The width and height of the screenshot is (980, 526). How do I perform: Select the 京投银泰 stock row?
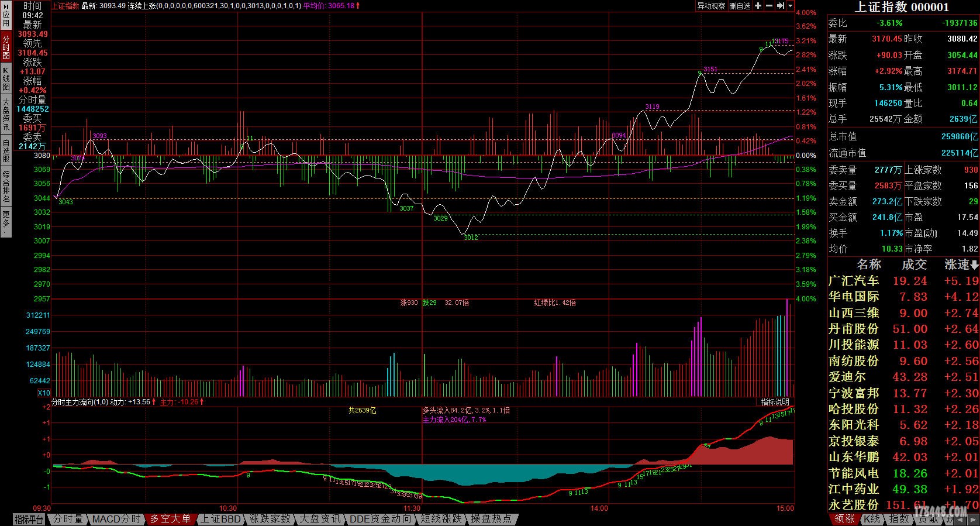904,441
